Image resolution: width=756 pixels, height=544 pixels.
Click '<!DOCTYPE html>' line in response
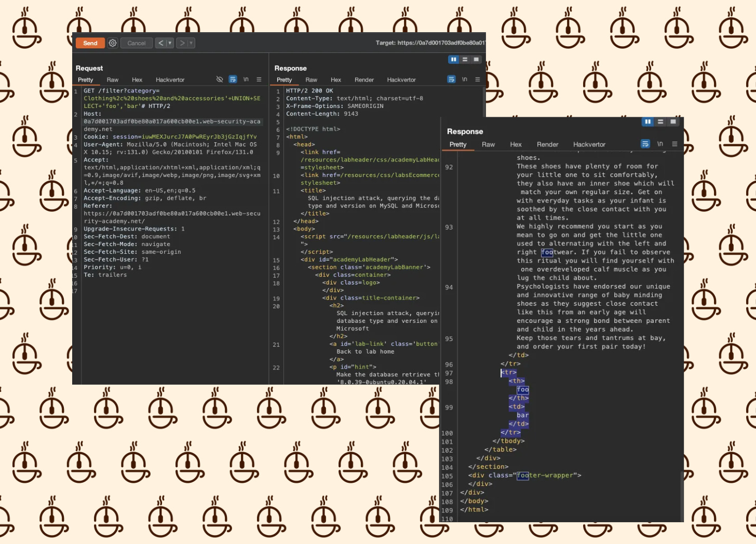314,129
